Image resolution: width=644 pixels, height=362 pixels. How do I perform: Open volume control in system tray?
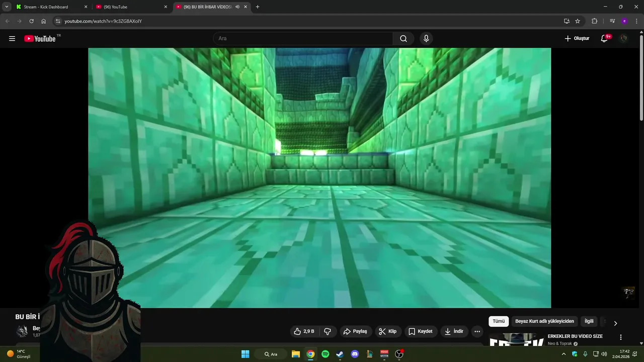click(604, 354)
